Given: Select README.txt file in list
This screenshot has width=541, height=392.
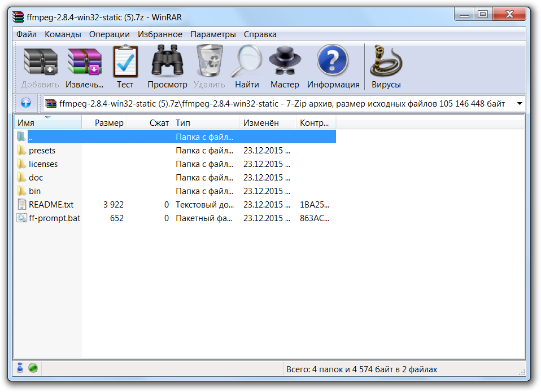Looking at the screenshot, I should (x=51, y=205).
